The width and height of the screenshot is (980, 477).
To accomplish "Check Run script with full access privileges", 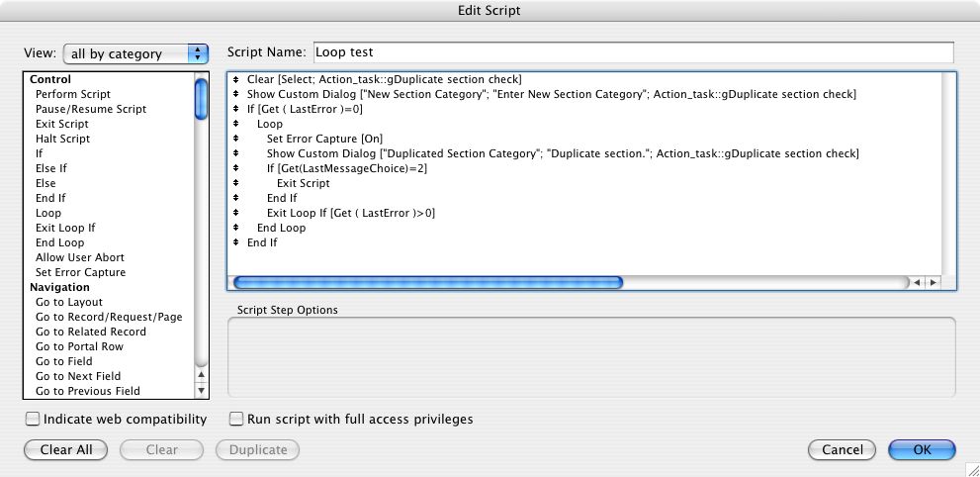I will click(x=235, y=419).
